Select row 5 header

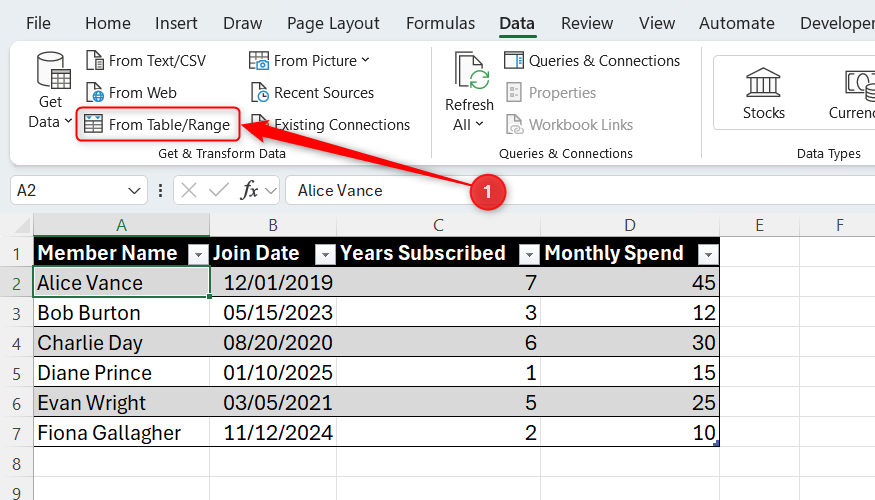(x=16, y=373)
